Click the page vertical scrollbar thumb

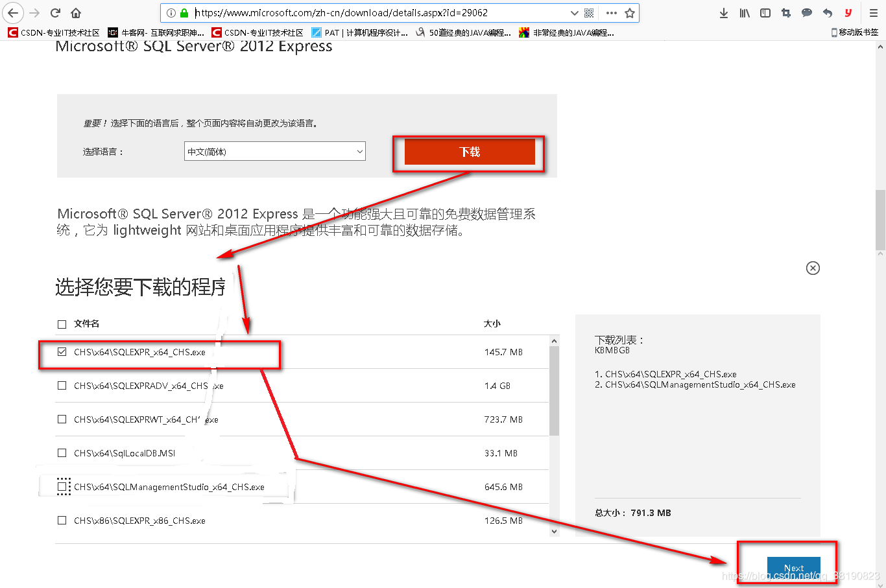tap(880, 219)
